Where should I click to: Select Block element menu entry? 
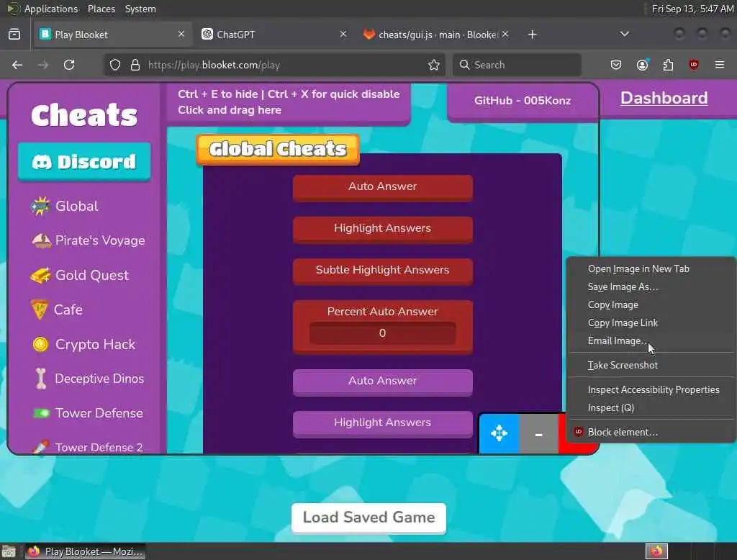(651, 432)
